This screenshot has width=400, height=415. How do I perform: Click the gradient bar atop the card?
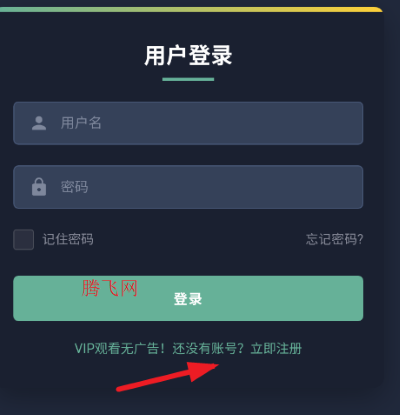coord(191,9)
